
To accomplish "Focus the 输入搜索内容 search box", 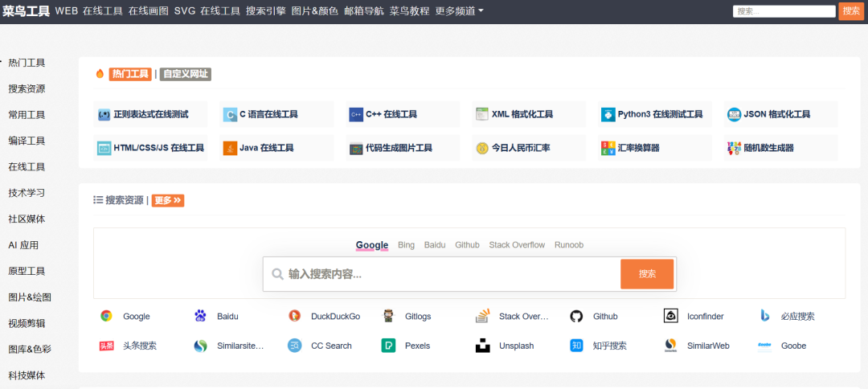I will click(x=442, y=274).
